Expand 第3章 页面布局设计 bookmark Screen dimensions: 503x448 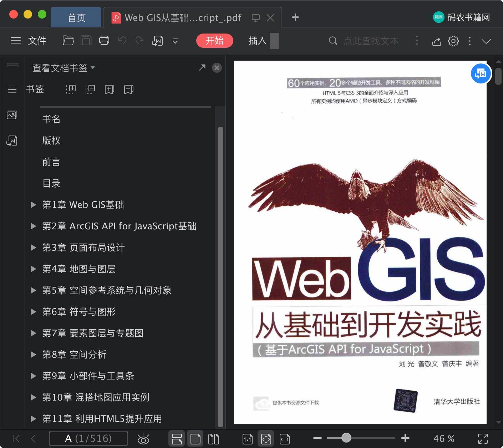pos(34,248)
